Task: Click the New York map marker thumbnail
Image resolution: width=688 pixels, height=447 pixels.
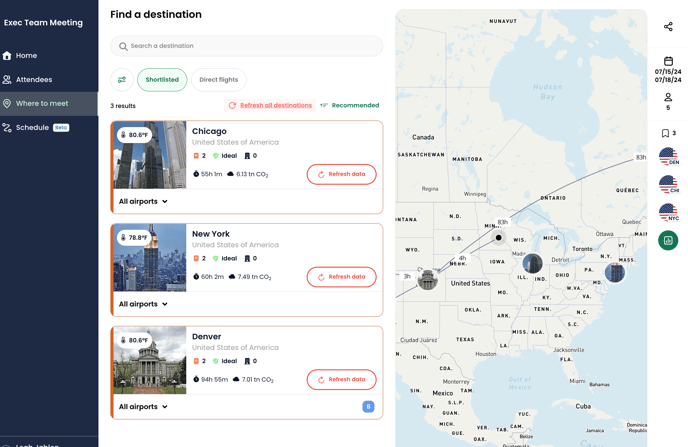Action: (x=614, y=272)
